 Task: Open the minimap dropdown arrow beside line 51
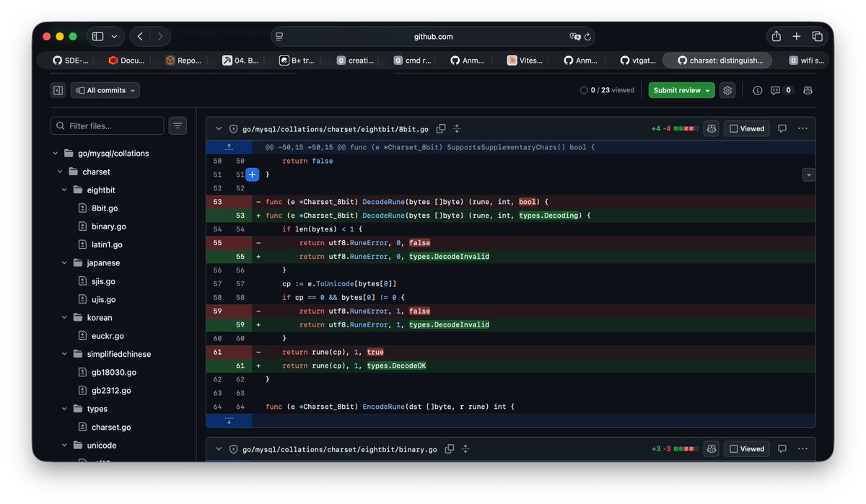[x=809, y=174]
